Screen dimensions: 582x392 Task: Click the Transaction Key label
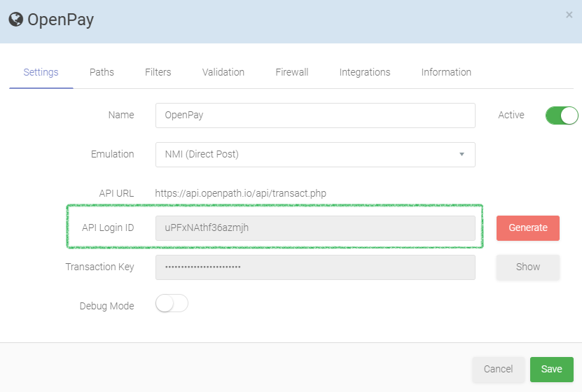click(x=100, y=267)
